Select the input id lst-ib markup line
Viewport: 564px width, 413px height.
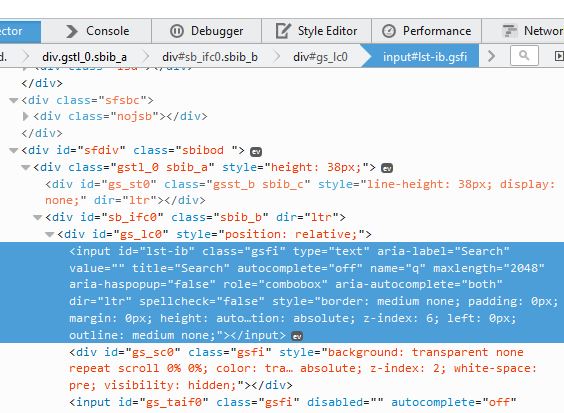(x=282, y=292)
